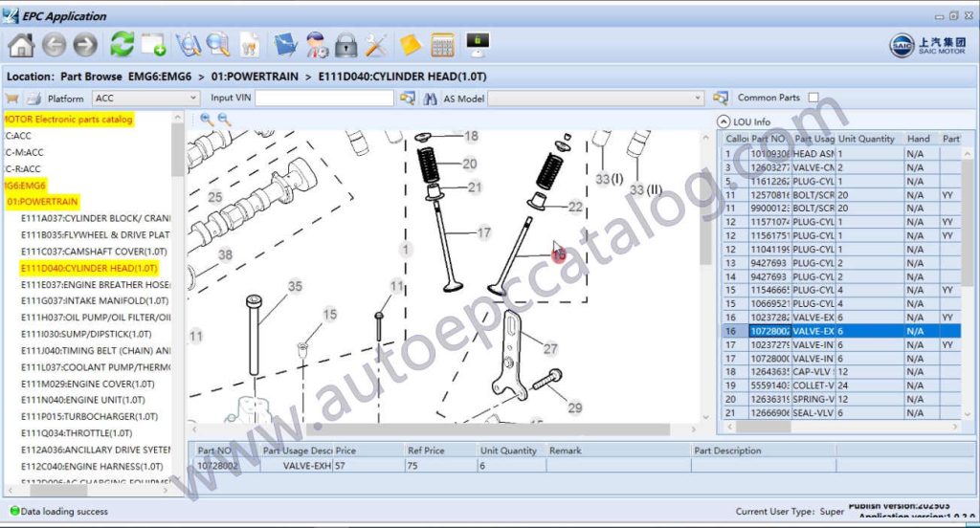Open the wrench and screwdriver tools icon
Screen dimensions: 980x528
(376, 45)
